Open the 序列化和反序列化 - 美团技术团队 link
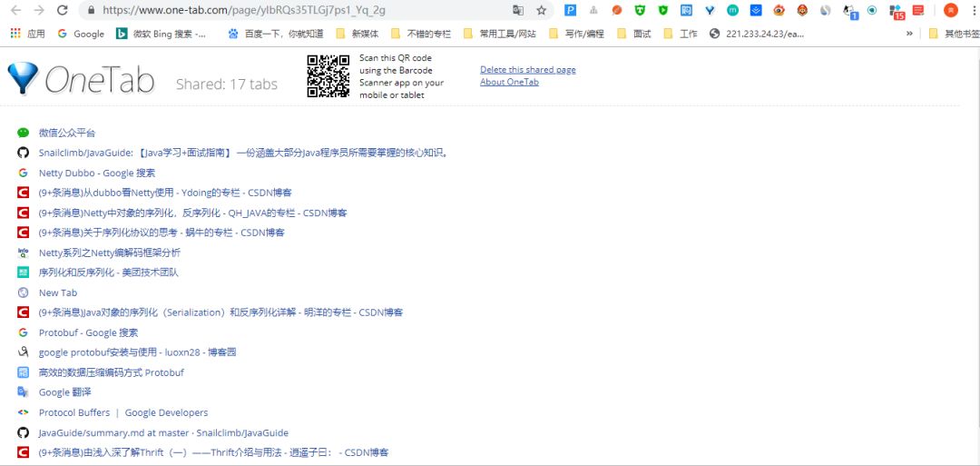 pyautogui.click(x=109, y=273)
